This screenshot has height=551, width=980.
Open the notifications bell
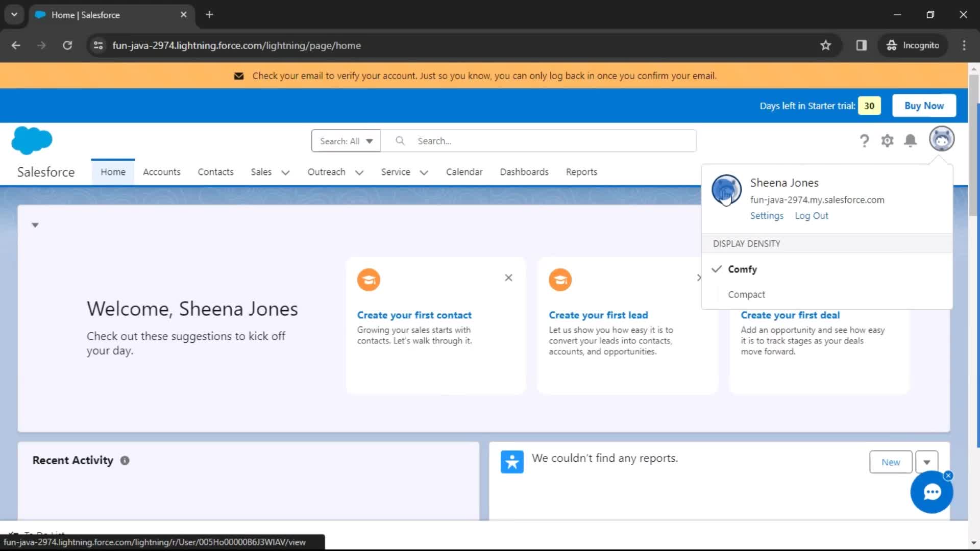click(x=911, y=141)
